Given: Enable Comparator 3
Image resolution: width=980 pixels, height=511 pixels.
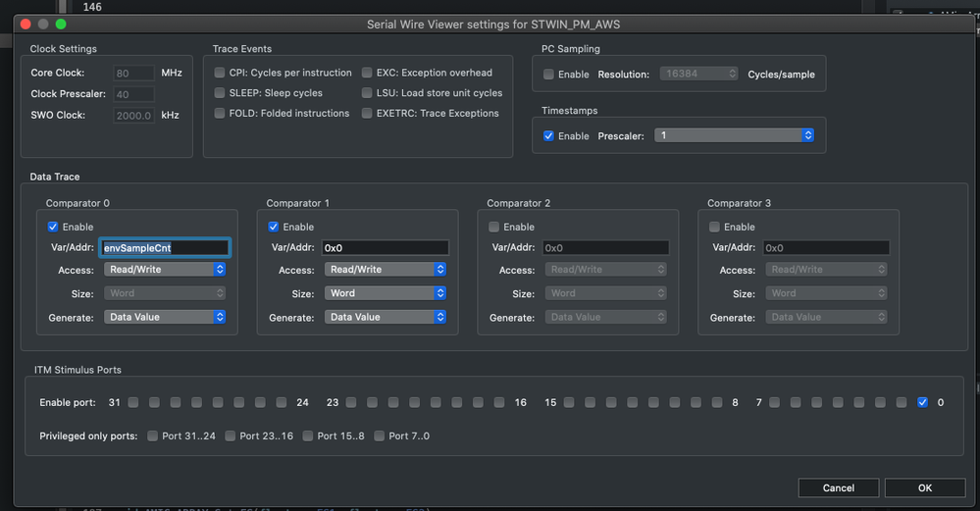Looking at the screenshot, I should 714,227.
